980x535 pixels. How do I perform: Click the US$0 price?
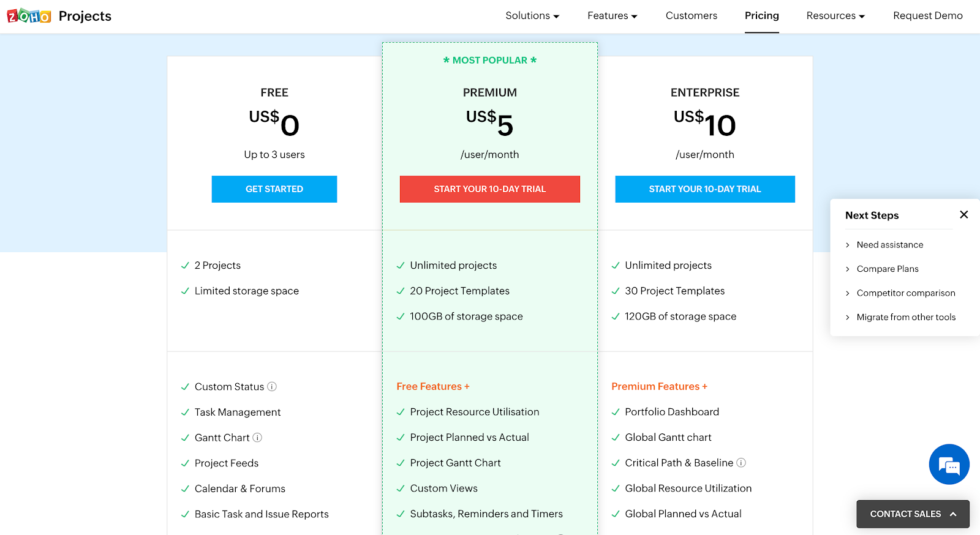click(x=274, y=124)
